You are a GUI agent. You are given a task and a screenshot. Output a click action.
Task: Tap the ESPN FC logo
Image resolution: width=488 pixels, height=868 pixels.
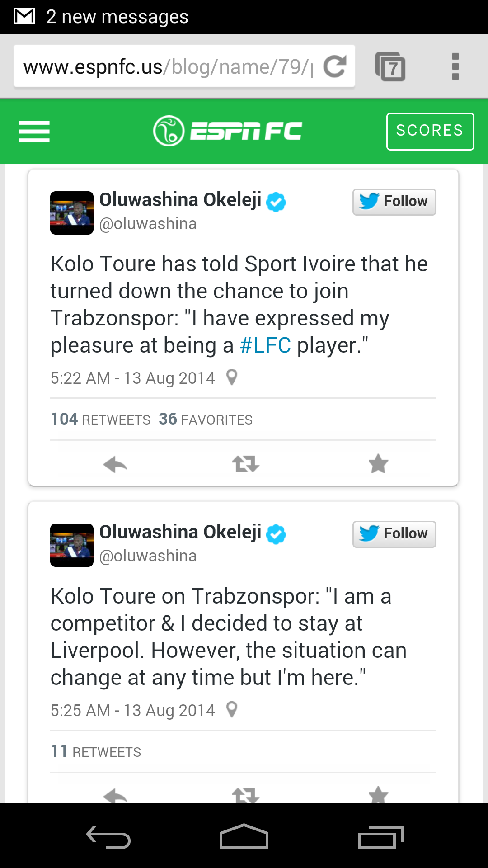coord(228,131)
